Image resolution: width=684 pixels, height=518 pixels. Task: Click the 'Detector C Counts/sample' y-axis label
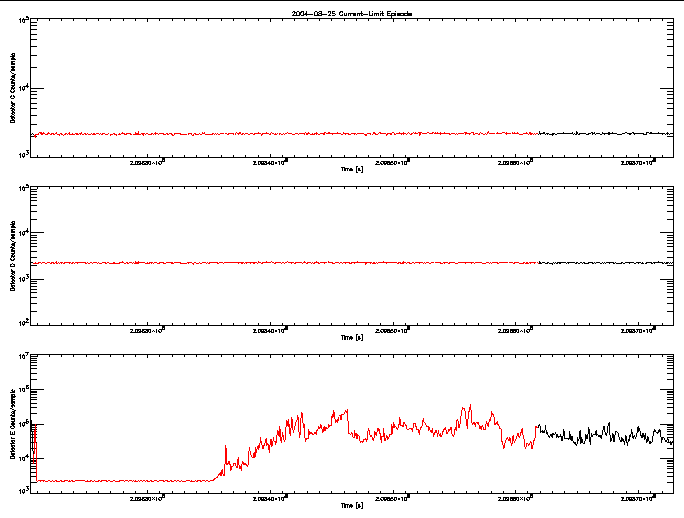[13, 88]
